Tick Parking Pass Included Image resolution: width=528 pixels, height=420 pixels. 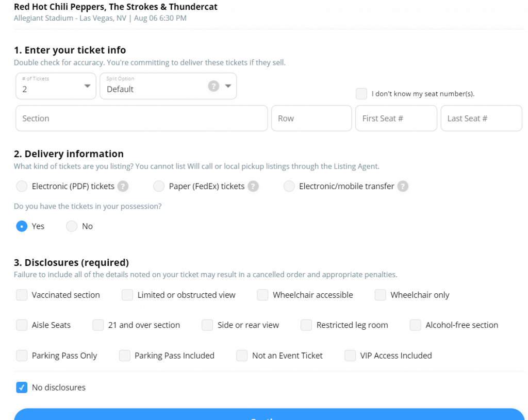click(125, 356)
